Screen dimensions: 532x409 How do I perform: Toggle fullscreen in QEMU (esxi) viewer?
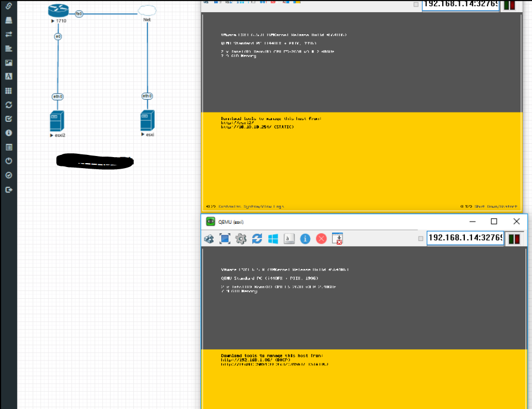pyautogui.click(x=225, y=239)
